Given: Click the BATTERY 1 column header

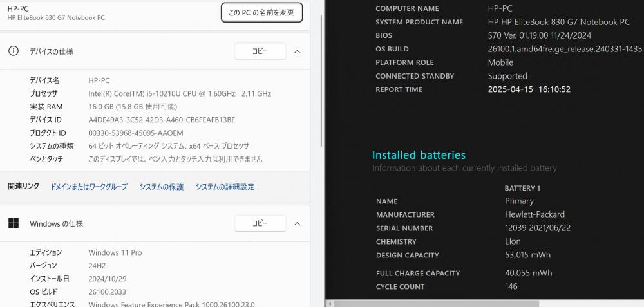Looking at the screenshot, I should point(522,188).
